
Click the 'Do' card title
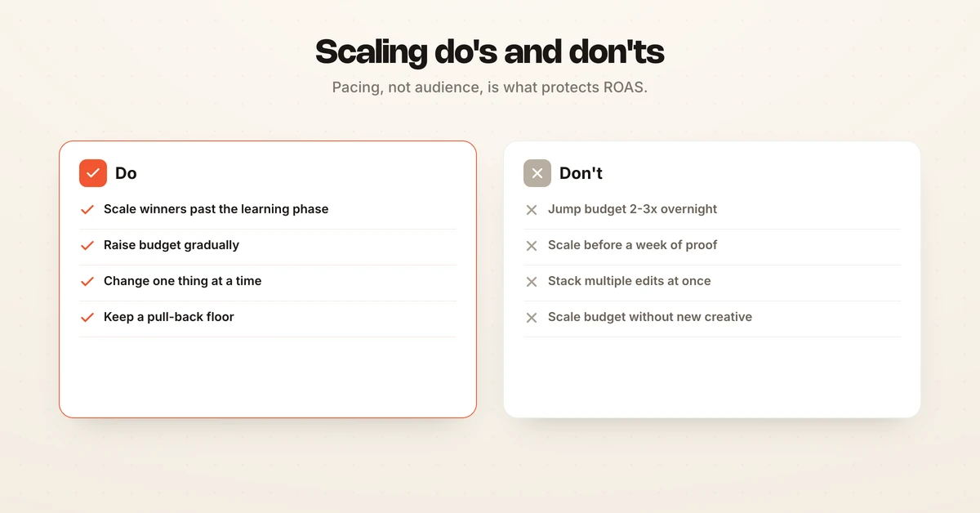tap(126, 173)
